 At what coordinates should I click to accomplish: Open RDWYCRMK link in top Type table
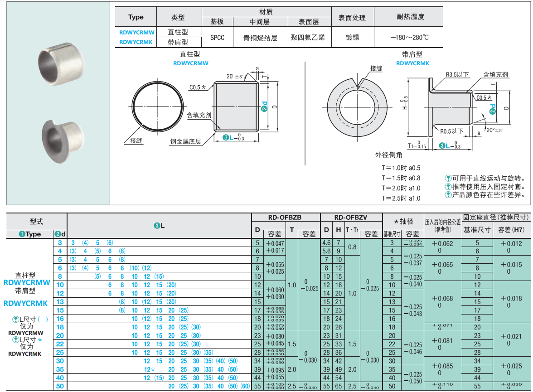click(x=136, y=42)
